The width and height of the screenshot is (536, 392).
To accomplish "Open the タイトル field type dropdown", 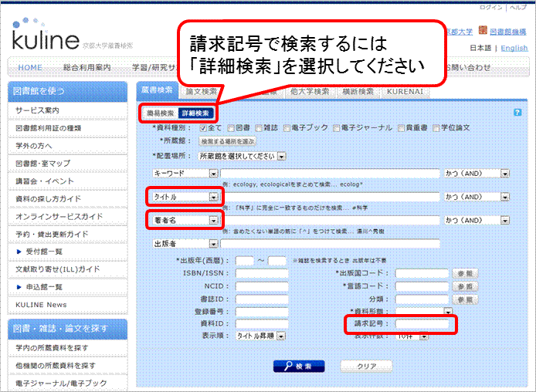I will click(185, 197).
